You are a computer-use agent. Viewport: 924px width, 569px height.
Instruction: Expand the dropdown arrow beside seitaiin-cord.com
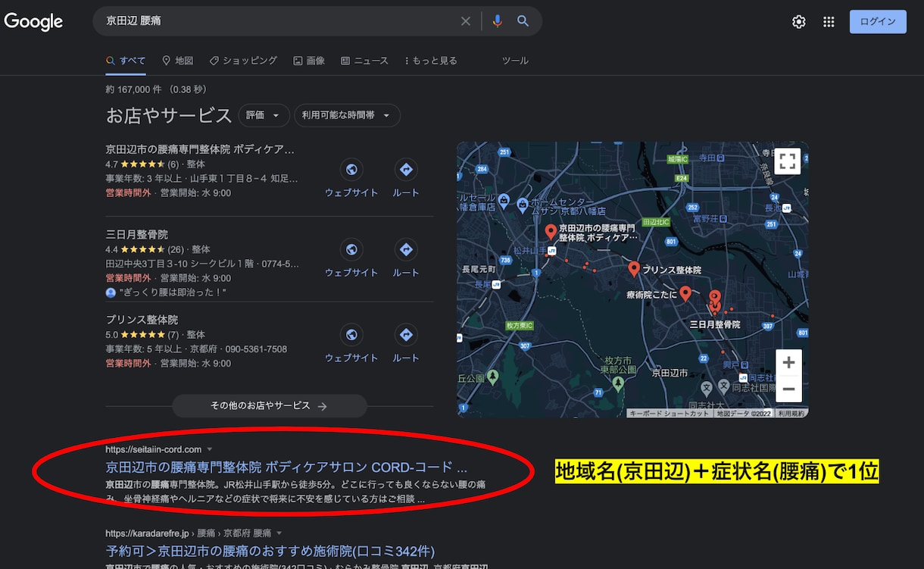click(x=210, y=449)
